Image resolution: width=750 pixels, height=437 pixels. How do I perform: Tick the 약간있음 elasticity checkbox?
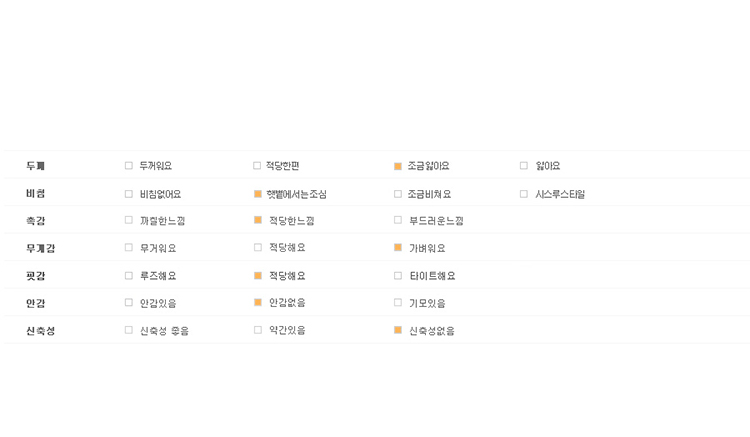[258, 330]
